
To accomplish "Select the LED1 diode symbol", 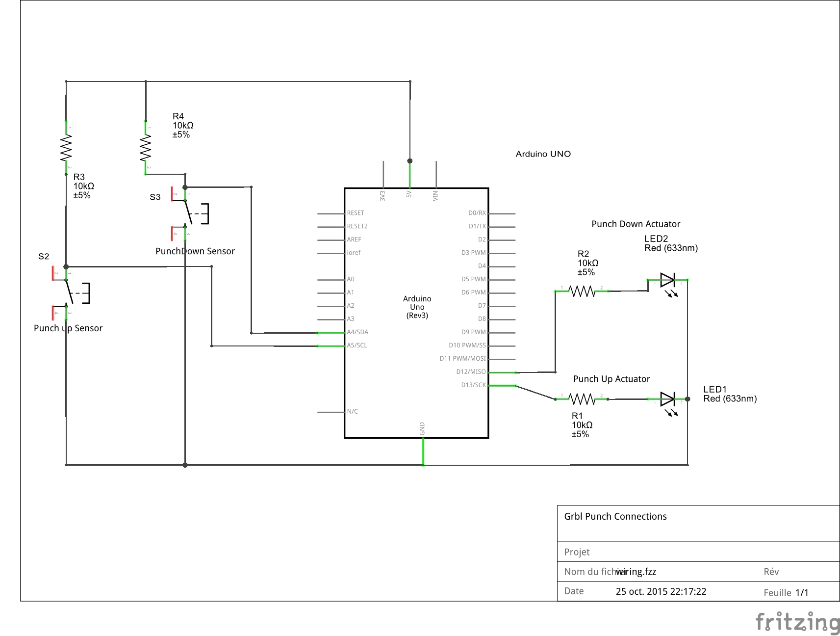I will click(x=668, y=404).
